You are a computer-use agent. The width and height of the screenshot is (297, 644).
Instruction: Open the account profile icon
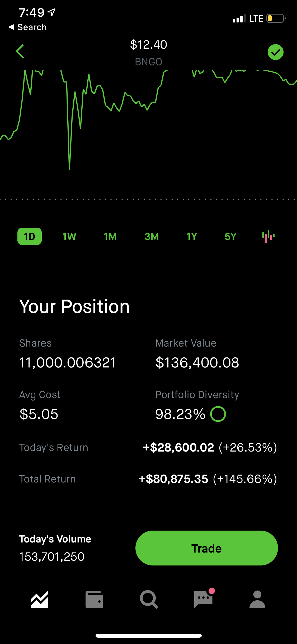[x=257, y=599]
